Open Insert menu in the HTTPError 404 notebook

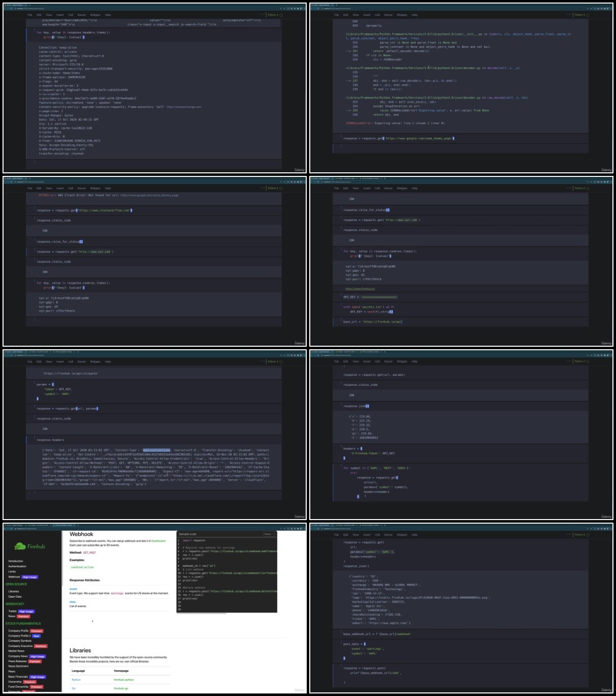[60, 188]
